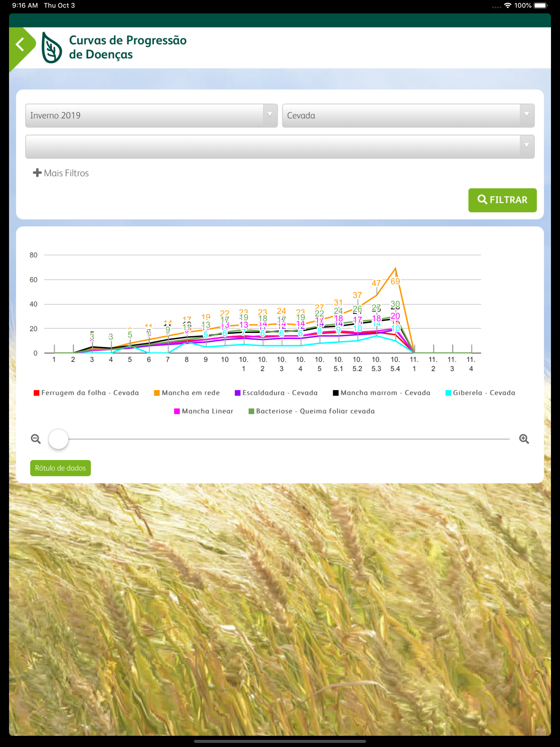Screen dimensions: 560x747
Task: Click the FILTRAR button
Action: click(x=502, y=200)
